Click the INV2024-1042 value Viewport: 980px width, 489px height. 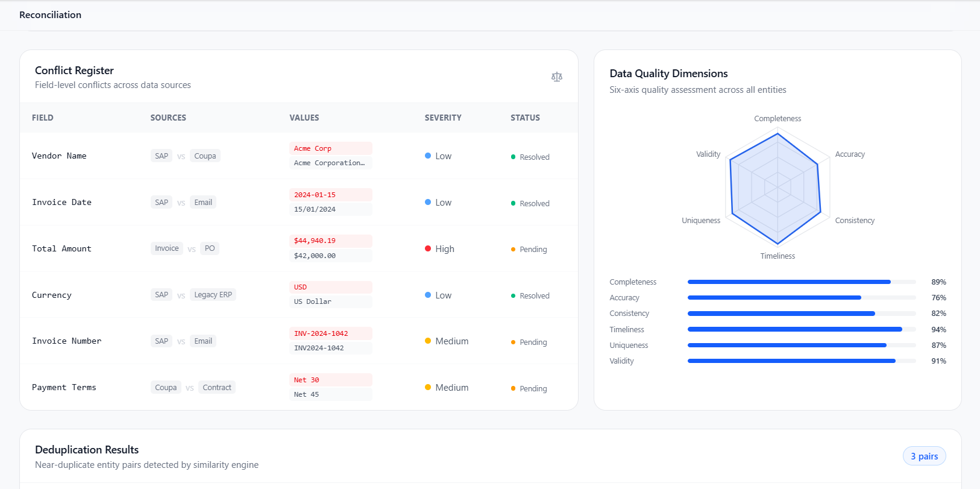(330, 348)
